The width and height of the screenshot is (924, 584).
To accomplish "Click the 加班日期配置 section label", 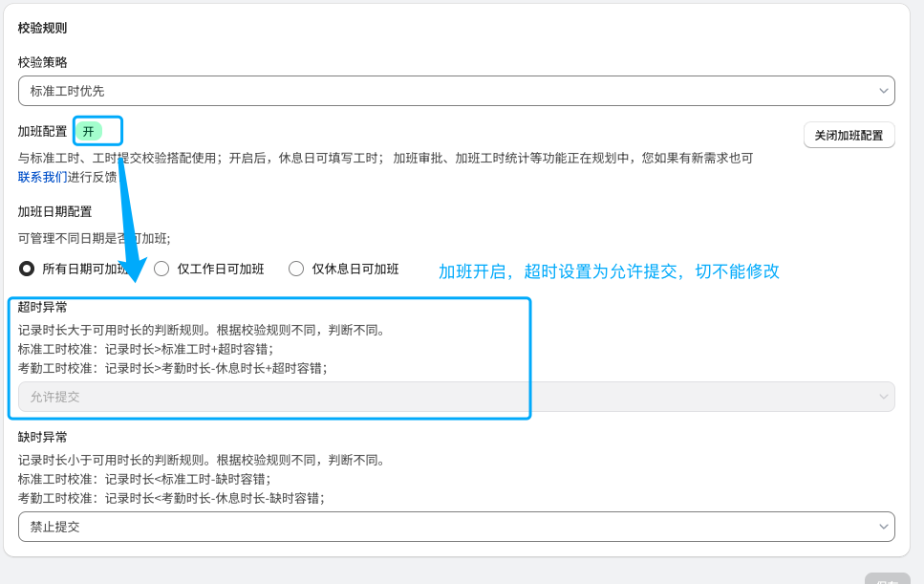I will pyautogui.click(x=55, y=211).
